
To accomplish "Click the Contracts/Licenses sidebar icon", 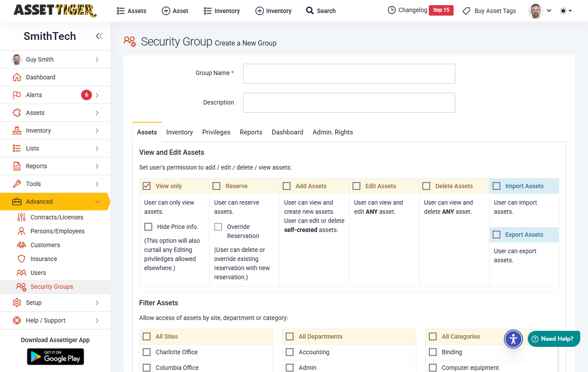I will coord(21,217).
